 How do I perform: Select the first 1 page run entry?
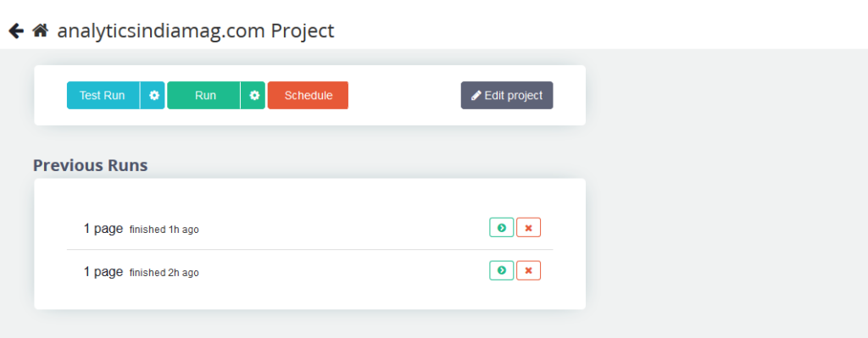(310, 228)
